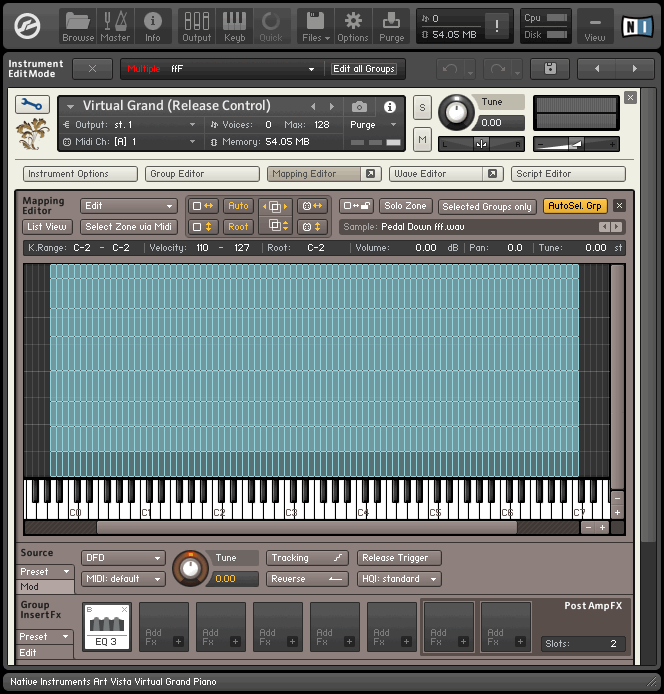Enable Solo Zone
664x694 pixels.
click(x=405, y=206)
